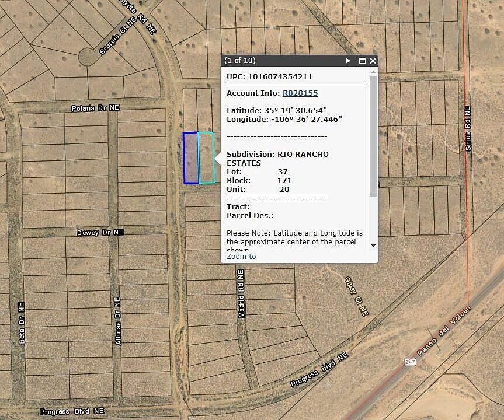Click the Zoom to link
Viewport: 504px width, 420px height.
pyautogui.click(x=241, y=256)
